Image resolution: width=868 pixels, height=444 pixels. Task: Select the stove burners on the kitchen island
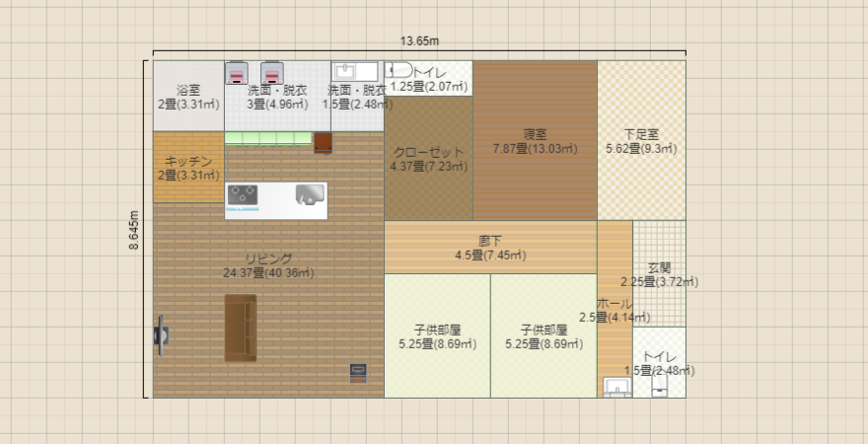(243, 194)
